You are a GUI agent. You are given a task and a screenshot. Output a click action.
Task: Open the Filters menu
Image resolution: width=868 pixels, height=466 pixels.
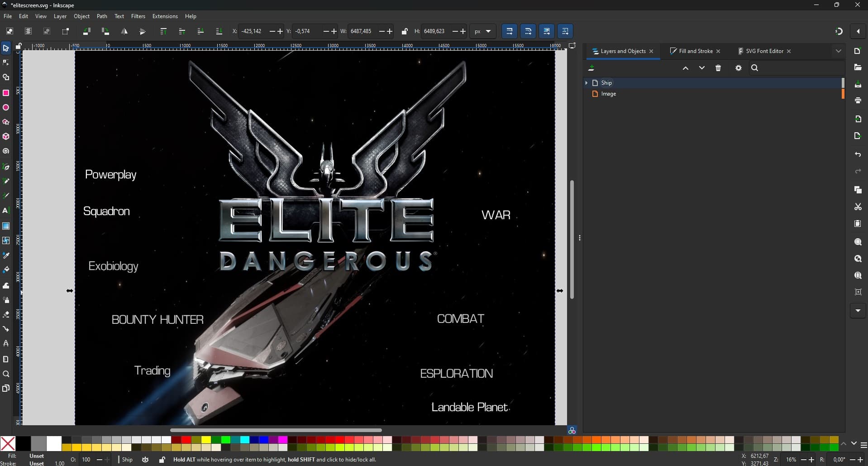(x=138, y=16)
